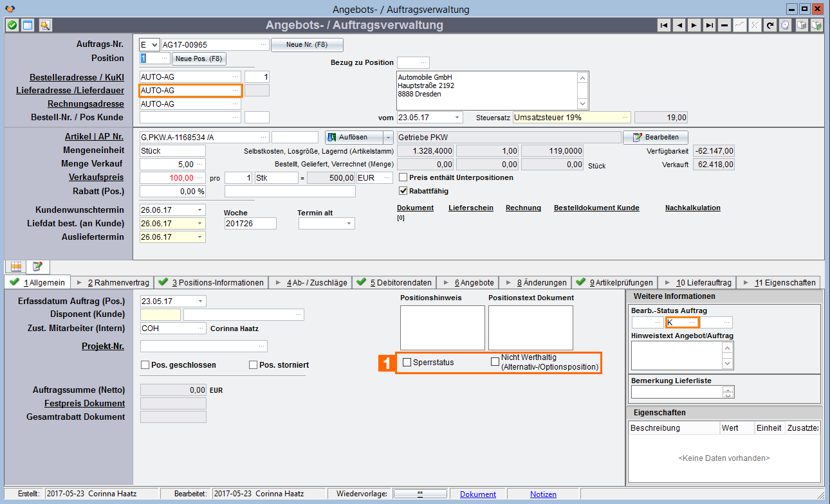This screenshot has height=504, width=830.
Task: Open the Erfassdatum Auftrag date dropdown
Action: click(x=200, y=301)
